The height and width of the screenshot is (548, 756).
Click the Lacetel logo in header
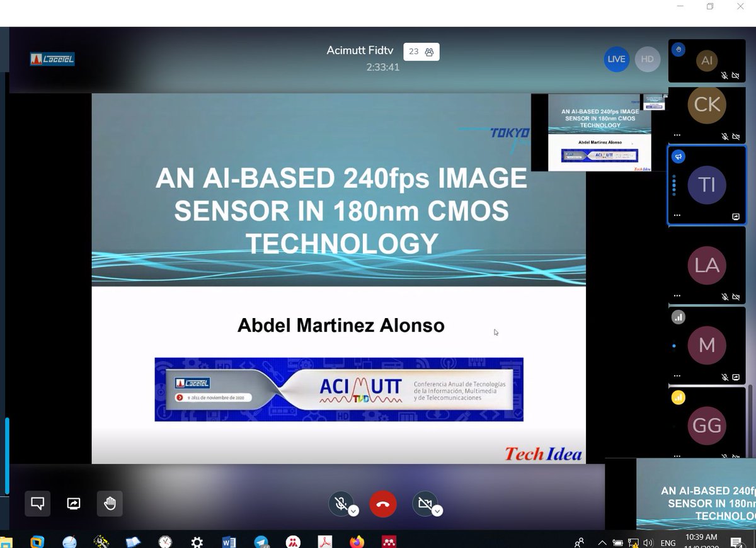coord(52,59)
